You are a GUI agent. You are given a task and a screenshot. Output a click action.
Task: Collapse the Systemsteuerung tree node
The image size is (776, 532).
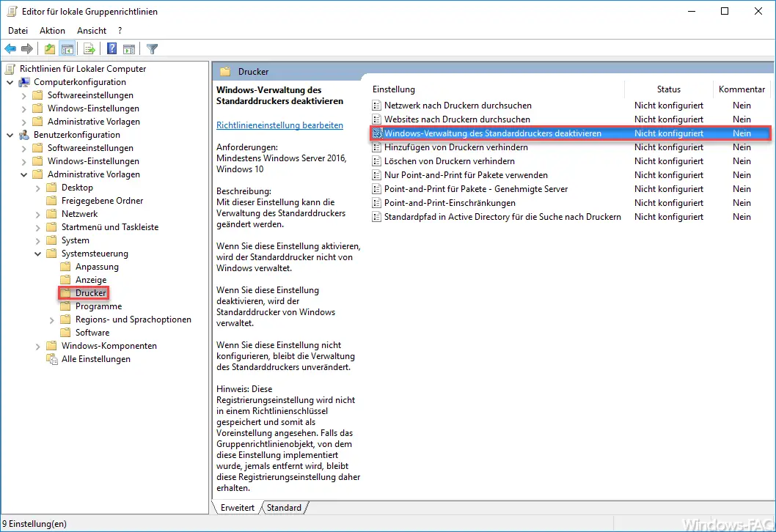tap(37, 253)
